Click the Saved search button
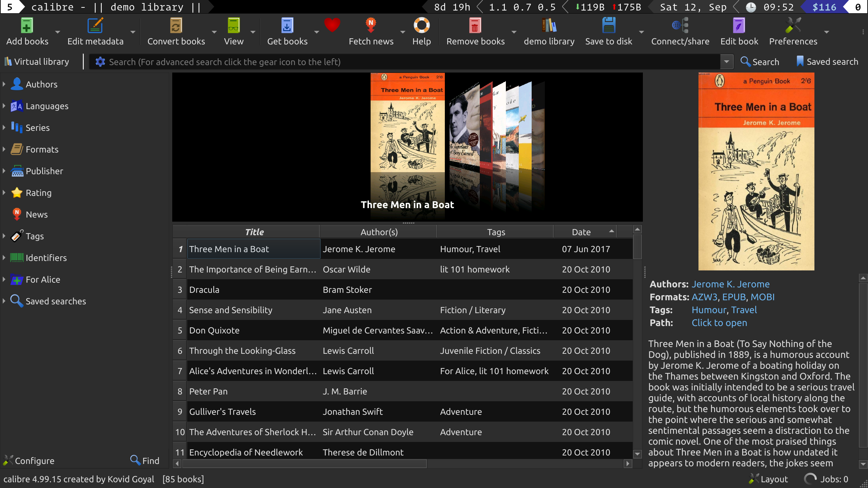Viewport: 868px width, 488px height. click(x=827, y=61)
